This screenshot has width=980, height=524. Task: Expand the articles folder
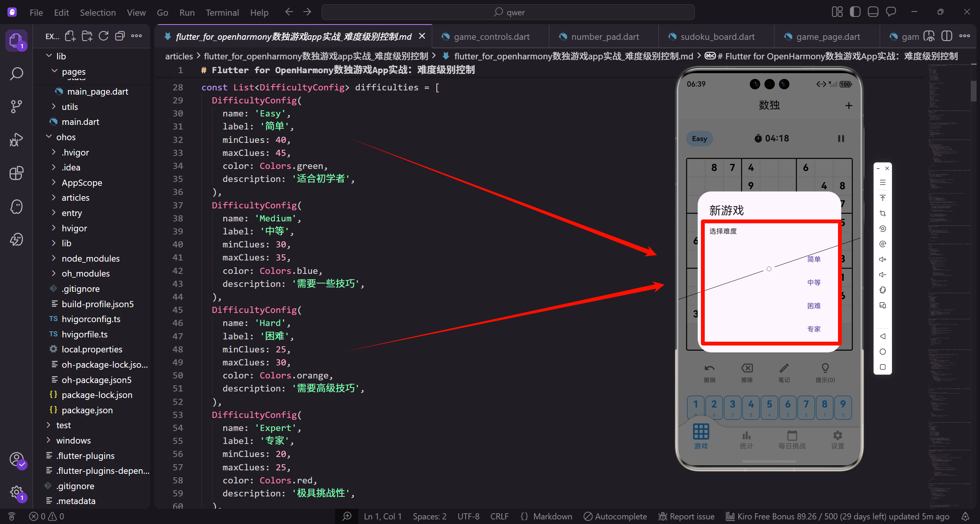[75, 198]
